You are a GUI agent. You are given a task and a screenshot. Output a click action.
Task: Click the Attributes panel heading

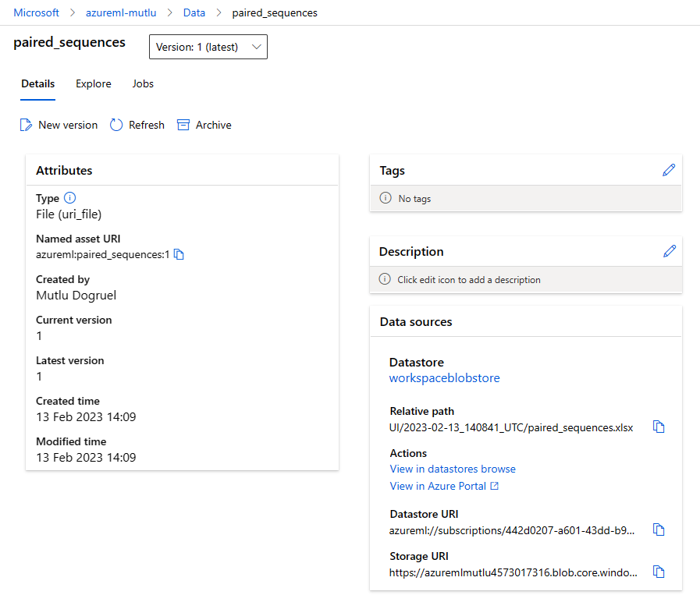pyautogui.click(x=64, y=170)
